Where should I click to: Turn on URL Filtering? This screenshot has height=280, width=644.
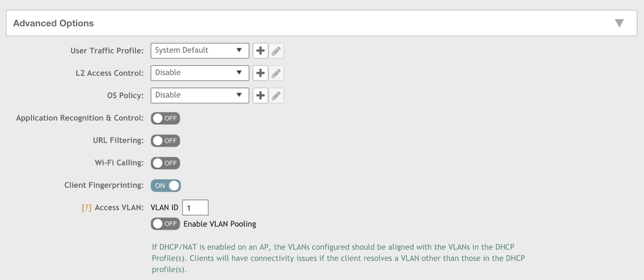(165, 141)
